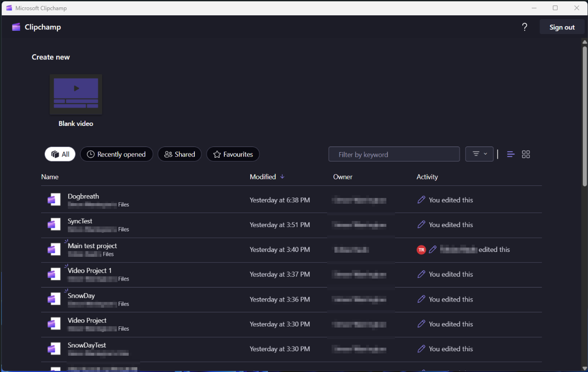Select the All filter tab
588x372 pixels.
tap(60, 154)
